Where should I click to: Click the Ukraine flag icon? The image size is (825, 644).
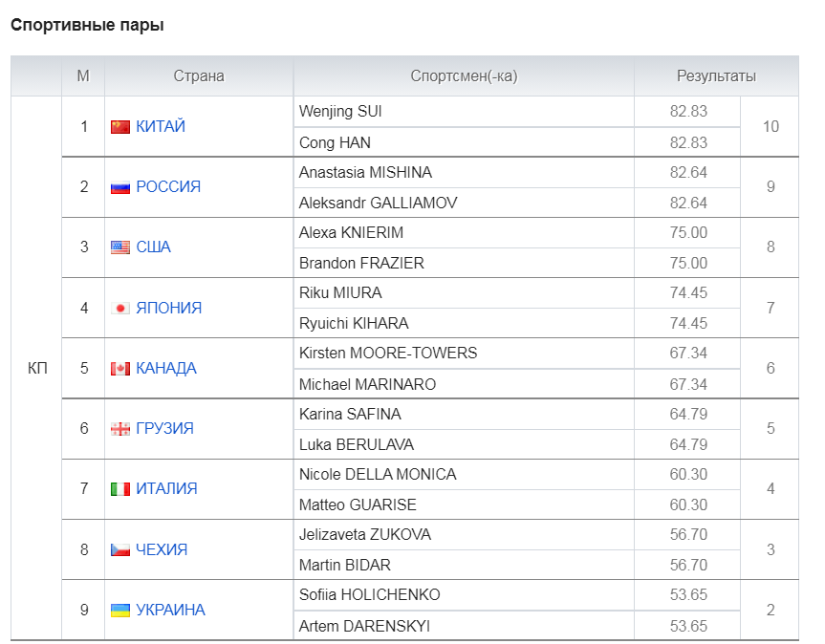pyautogui.click(x=119, y=611)
